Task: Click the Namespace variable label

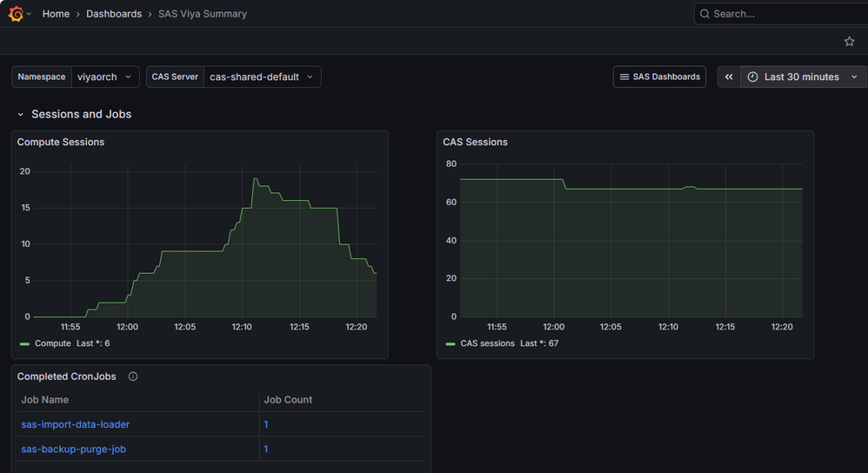Action: tap(42, 77)
